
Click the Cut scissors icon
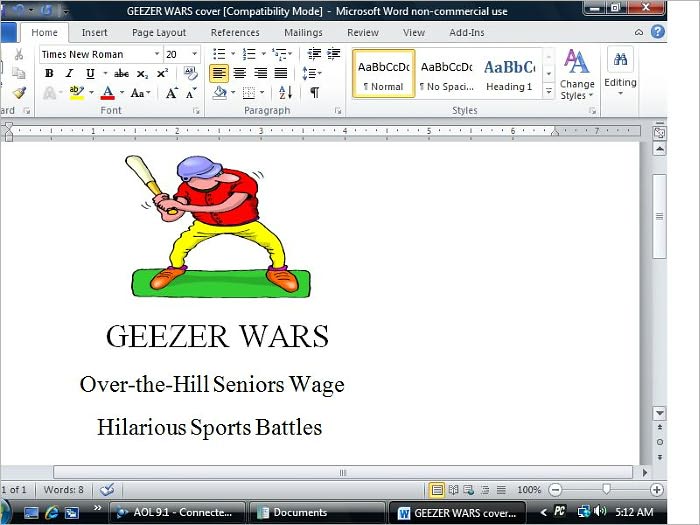pos(19,54)
